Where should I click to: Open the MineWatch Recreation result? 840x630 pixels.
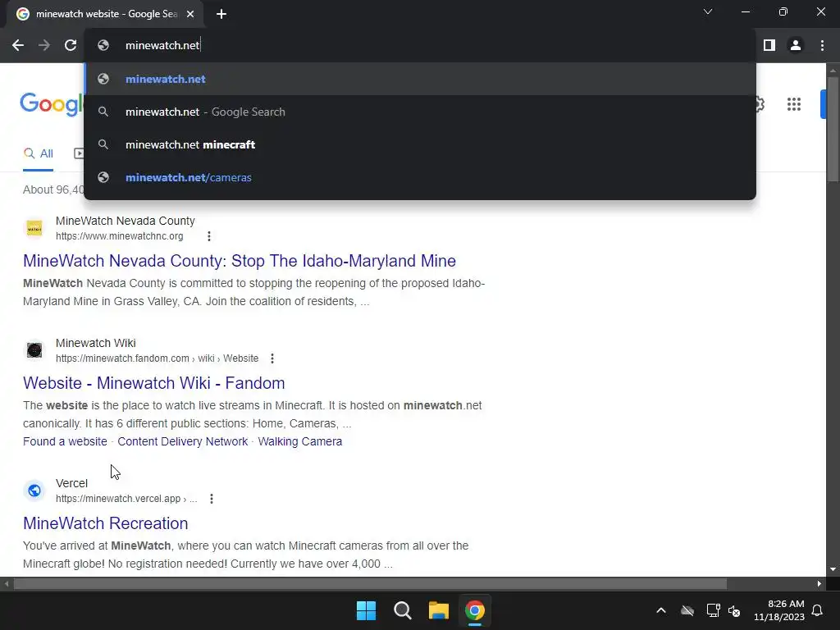tap(106, 523)
